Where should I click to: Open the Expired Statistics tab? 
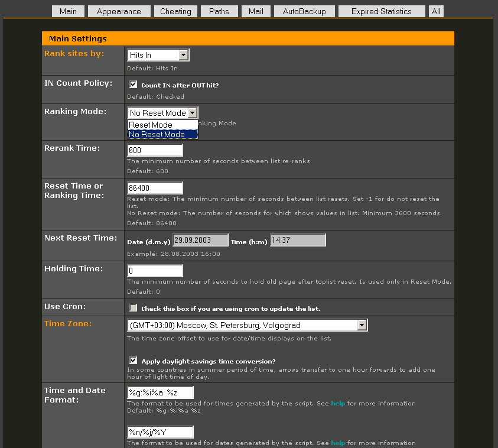[x=381, y=11]
